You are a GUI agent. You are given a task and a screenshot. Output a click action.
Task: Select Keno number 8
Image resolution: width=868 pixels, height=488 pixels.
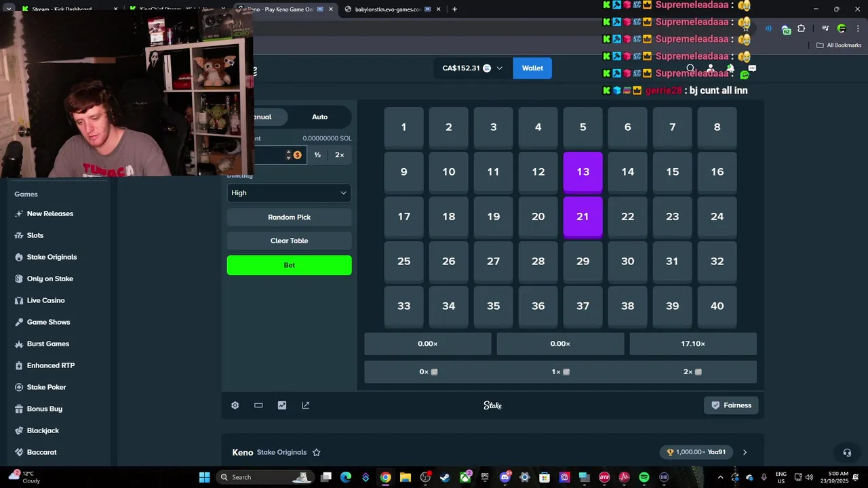717,127
